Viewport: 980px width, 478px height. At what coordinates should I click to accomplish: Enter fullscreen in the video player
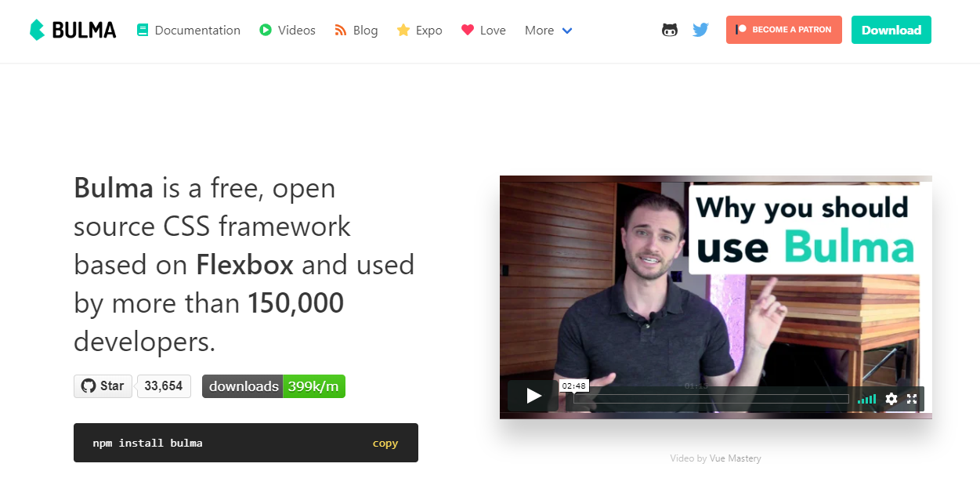[x=912, y=399]
